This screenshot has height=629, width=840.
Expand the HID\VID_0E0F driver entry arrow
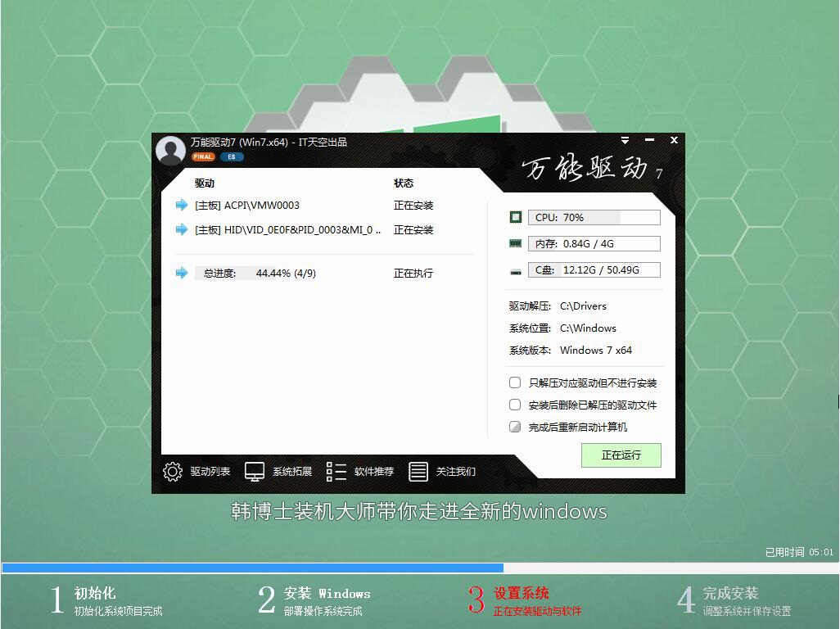(x=181, y=230)
